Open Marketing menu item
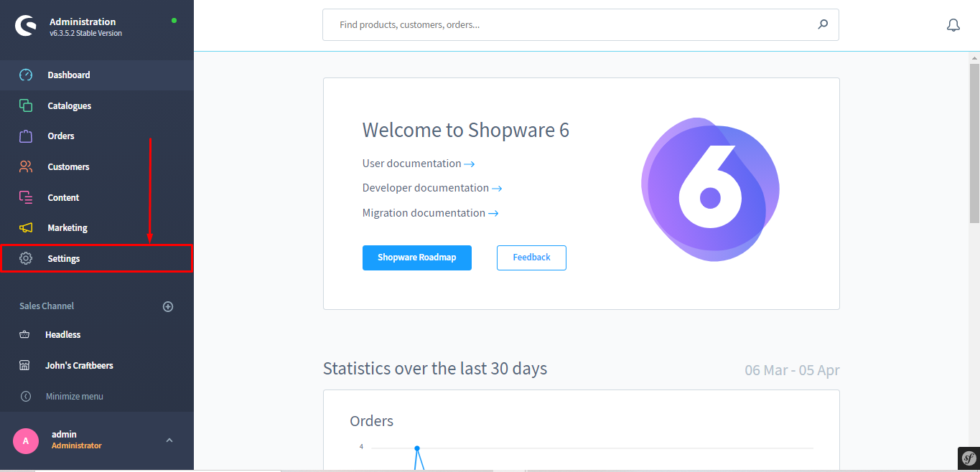The height and width of the screenshot is (472, 980). click(97, 227)
